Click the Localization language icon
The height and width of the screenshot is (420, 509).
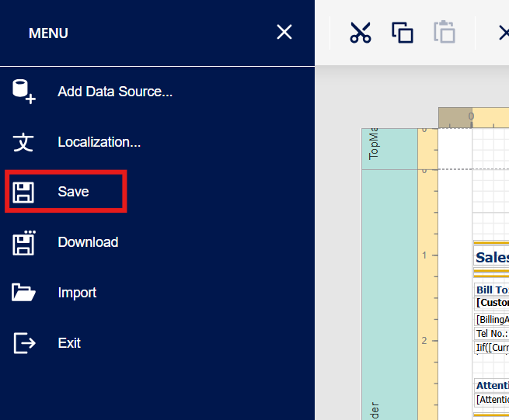pyautogui.click(x=23, y=142)
